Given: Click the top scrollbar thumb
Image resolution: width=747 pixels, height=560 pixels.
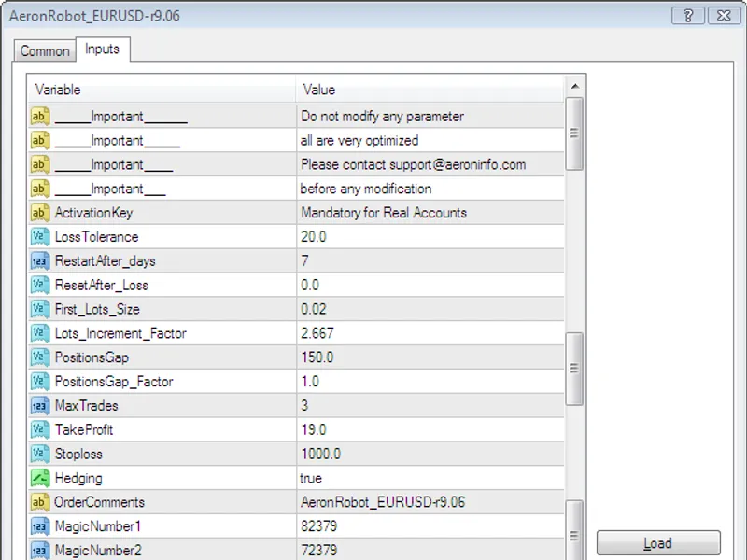Looking at the screenshot, I should point(574,133).
